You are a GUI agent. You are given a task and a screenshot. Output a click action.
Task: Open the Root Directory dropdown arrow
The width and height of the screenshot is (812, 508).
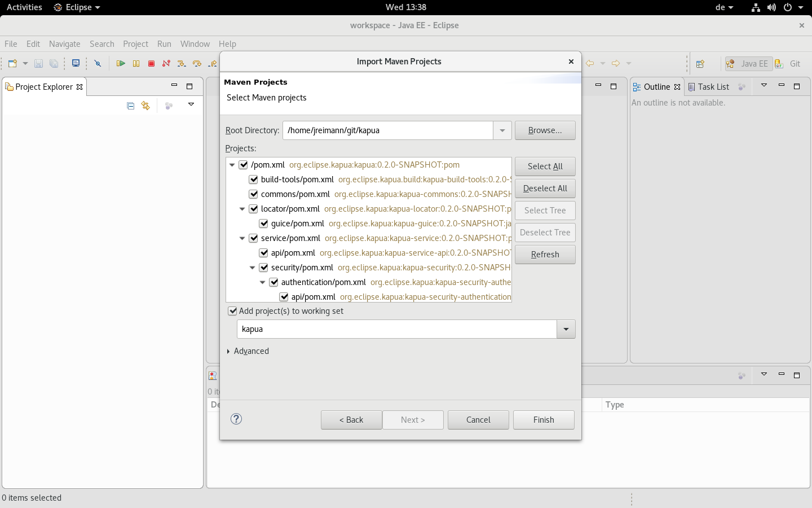tap(502, 130)
